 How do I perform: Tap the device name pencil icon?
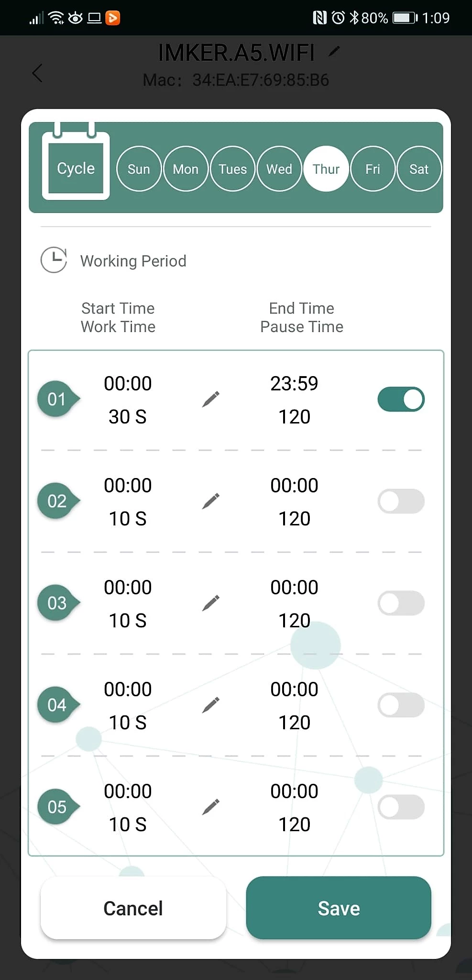pyautogui.click(x=334, y=51)
